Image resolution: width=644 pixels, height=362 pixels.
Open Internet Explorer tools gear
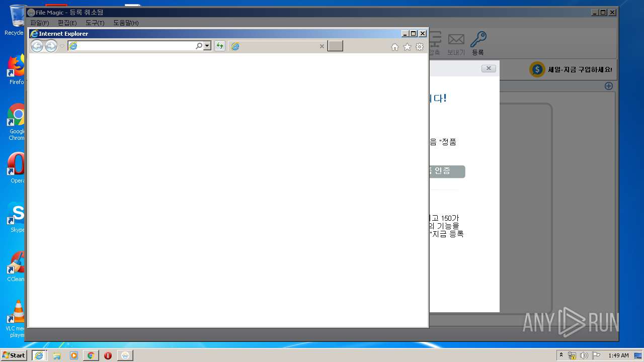pos(420,47)
